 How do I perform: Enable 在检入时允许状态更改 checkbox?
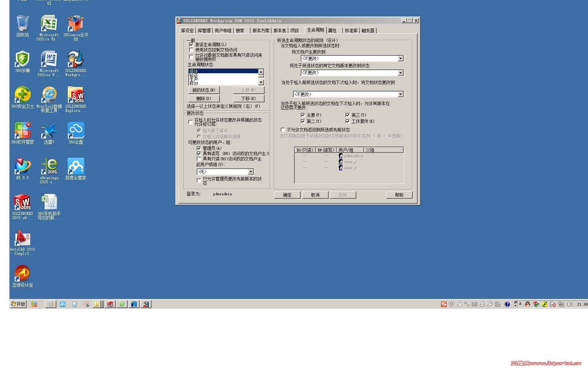190,122
